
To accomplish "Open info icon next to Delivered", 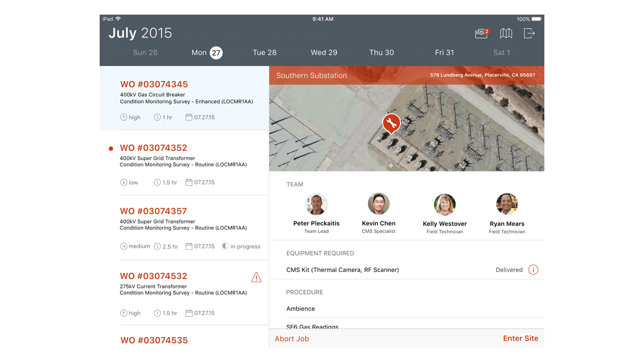I will pyautogui.click(x=533, y=270).
